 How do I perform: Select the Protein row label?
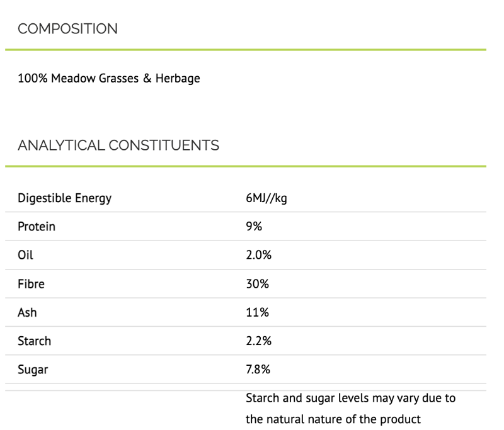tap(37, 227)
